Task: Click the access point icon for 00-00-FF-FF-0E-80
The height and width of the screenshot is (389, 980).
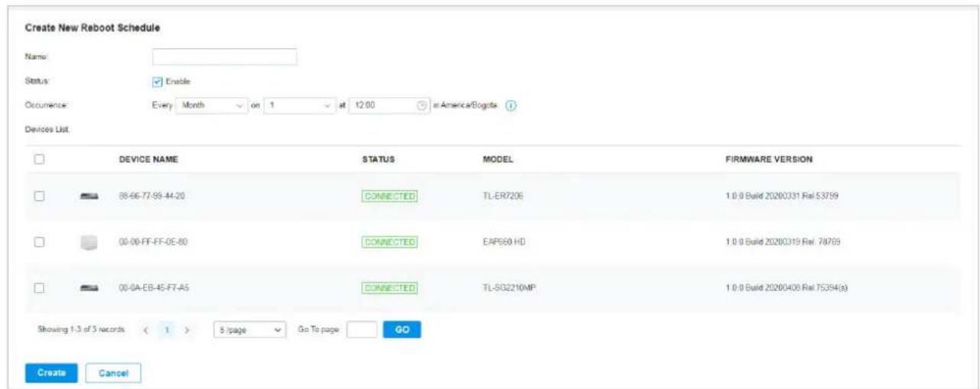Action: point(89,243)
